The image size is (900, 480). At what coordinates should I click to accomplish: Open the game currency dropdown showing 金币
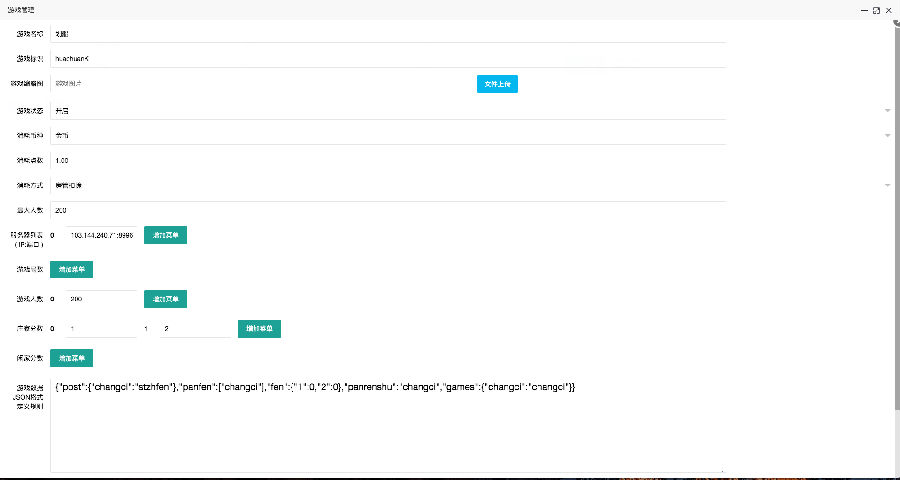click(x=470, y=135)
